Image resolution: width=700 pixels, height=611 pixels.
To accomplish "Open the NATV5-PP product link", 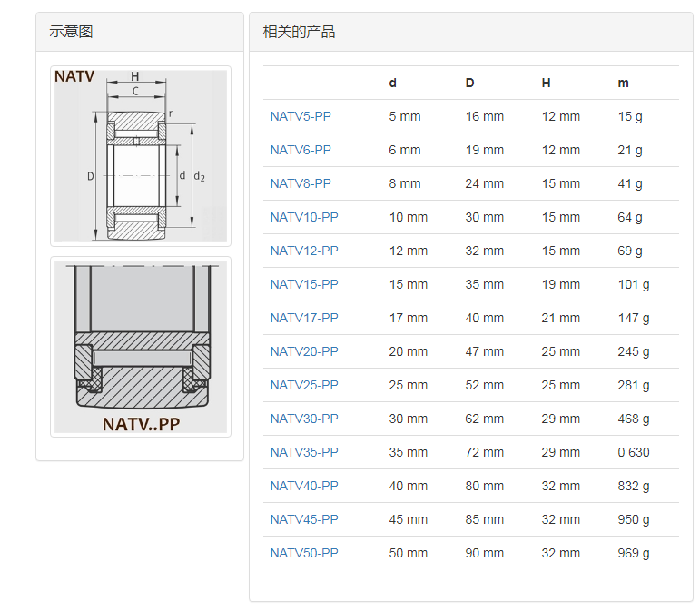I will pyautogui.click(x=300, y=116).
